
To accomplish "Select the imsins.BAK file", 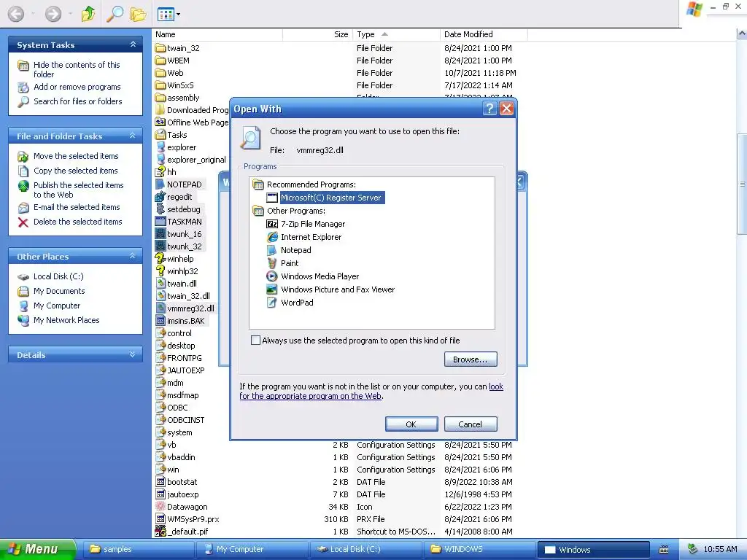I will (185, 321).
